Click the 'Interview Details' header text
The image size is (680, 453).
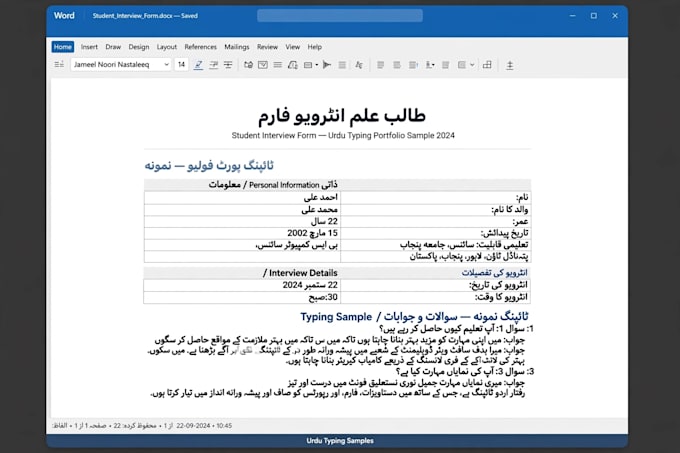[x=303, y=273]
